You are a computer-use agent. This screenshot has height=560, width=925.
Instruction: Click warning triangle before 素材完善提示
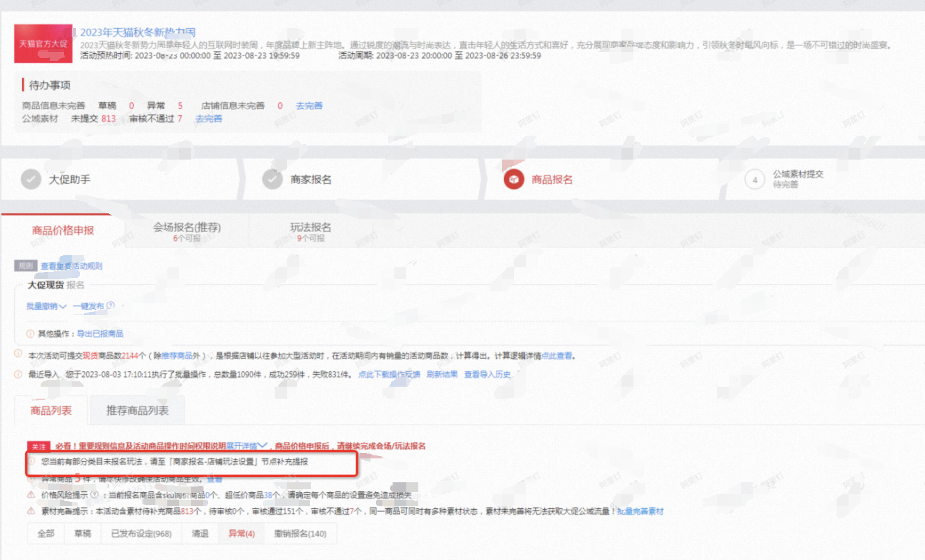coord(31,511)
